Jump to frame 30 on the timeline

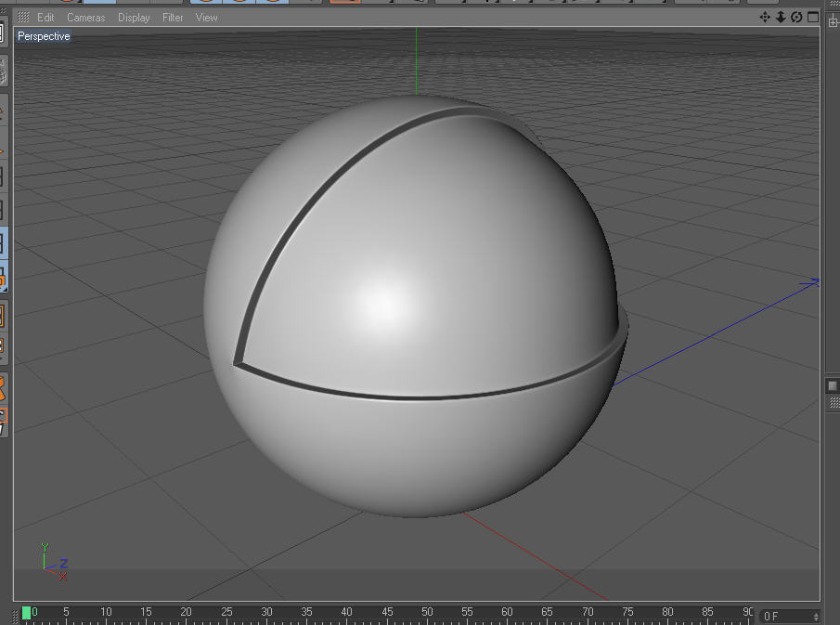point(266,612)
